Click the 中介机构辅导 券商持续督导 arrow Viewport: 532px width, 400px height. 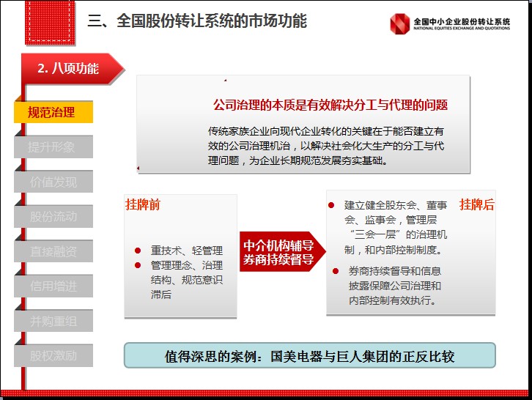tap(283, 252)
